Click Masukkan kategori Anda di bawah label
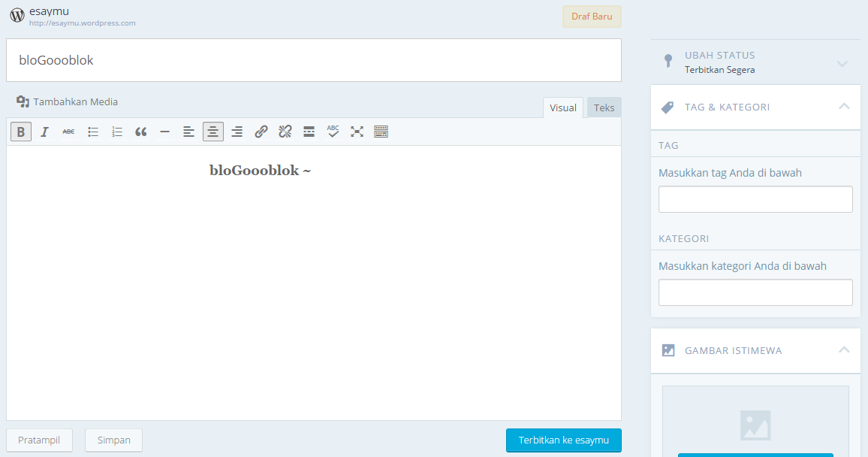The height and width of the screenshot is (457, 868). click(x=743, y=266)
